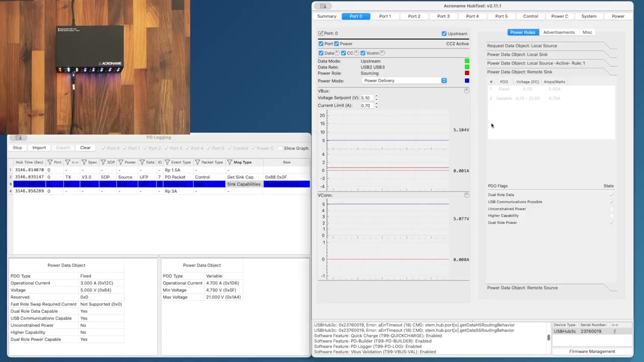644x362 pixels.
Task: Select the Get Sink Cap log row
Action: pos(159,177)
